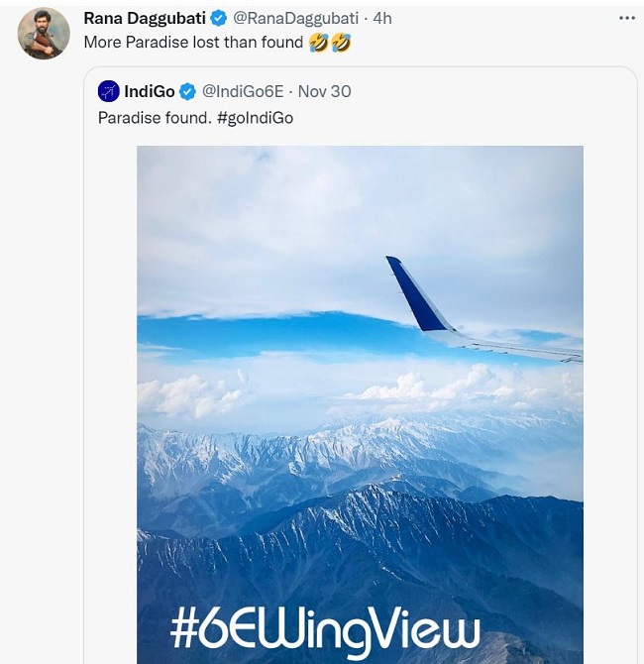
Task: Click the IndiGo airline logo avatar
Action: click(x=108, y=91)
